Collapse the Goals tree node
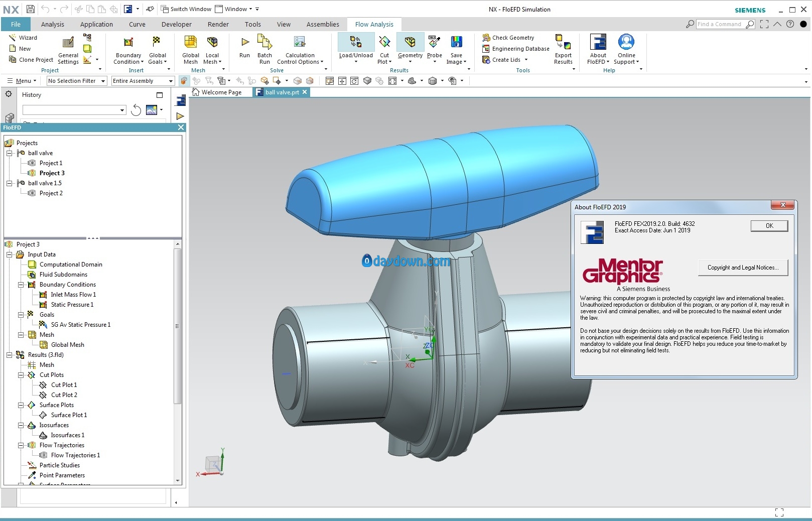812x521 pixels. [21, 315]
